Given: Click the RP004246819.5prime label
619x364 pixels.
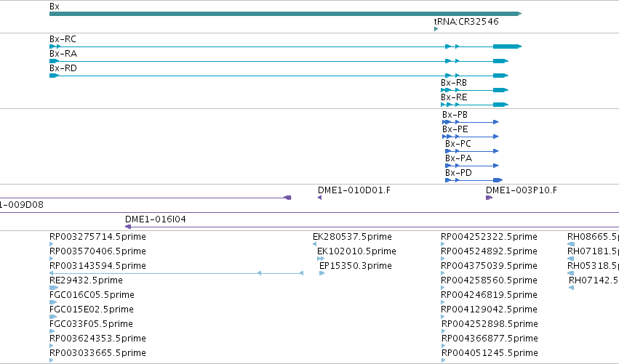Looking at the screenshot, I should (x=489, y=295).
